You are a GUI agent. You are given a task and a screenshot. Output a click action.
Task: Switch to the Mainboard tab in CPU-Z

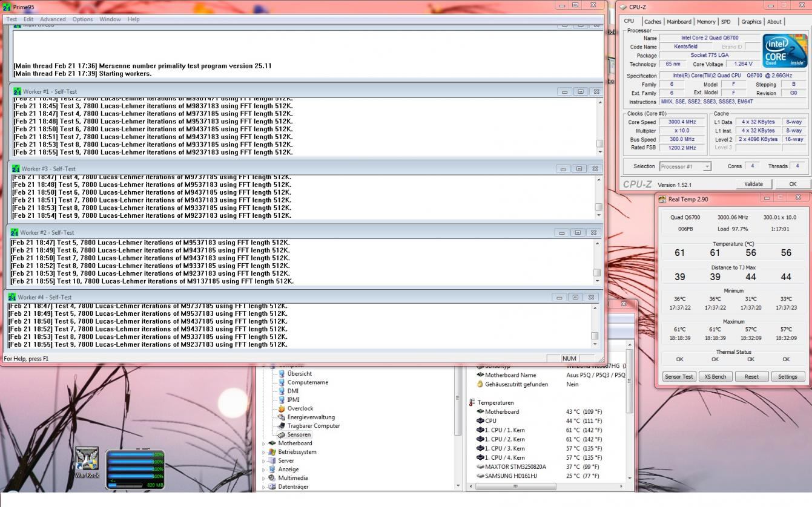pos(679,22)
